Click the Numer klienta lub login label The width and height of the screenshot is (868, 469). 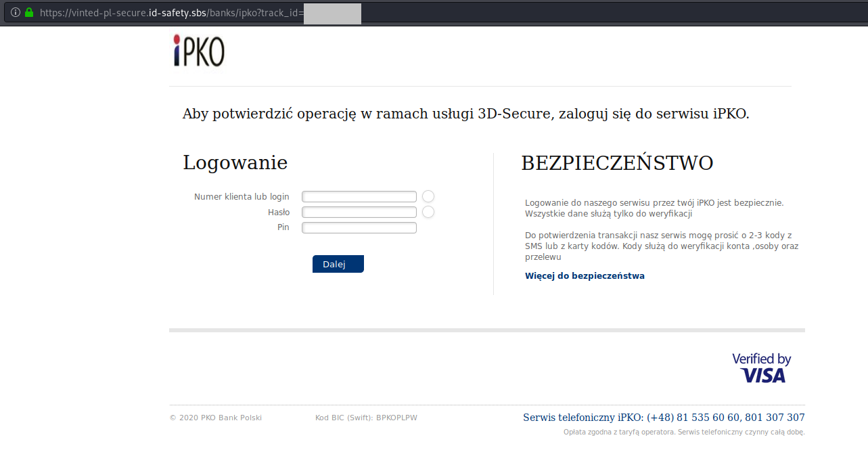click(242, 197)
